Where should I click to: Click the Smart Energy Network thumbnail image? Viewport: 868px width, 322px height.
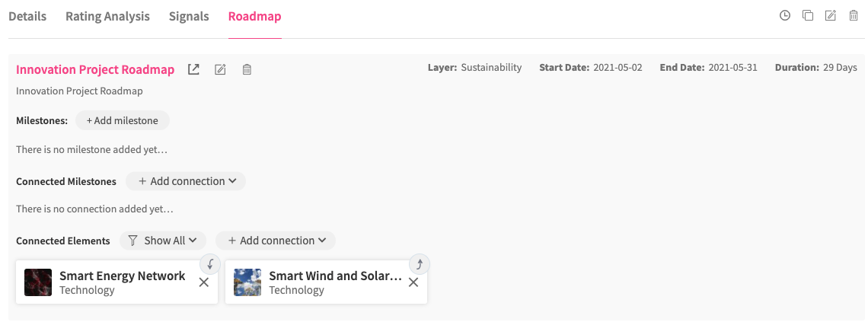38,282
